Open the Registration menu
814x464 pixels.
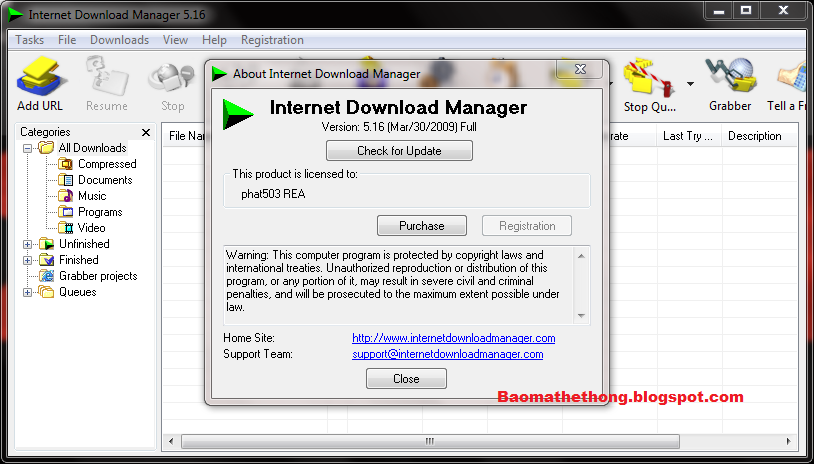272,40
